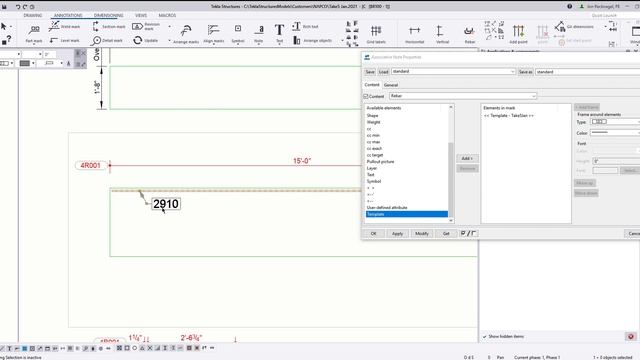Insert a Detail mark

[x=107, y=40]
